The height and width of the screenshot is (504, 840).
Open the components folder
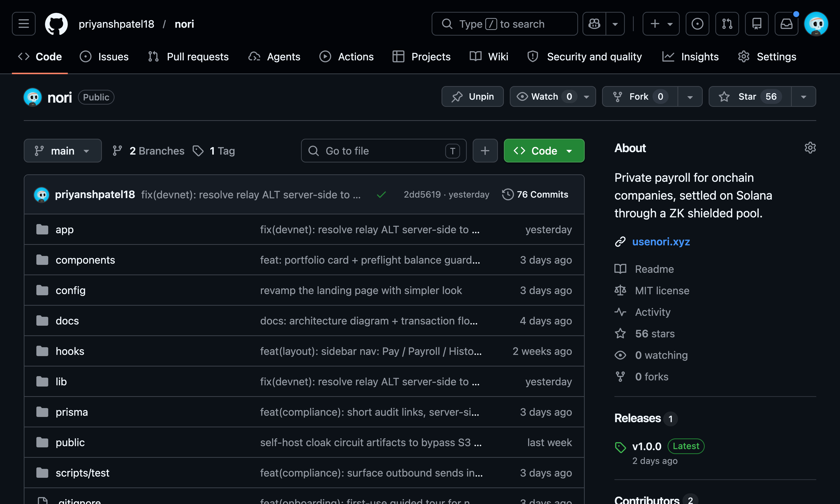tap(85, 260)
